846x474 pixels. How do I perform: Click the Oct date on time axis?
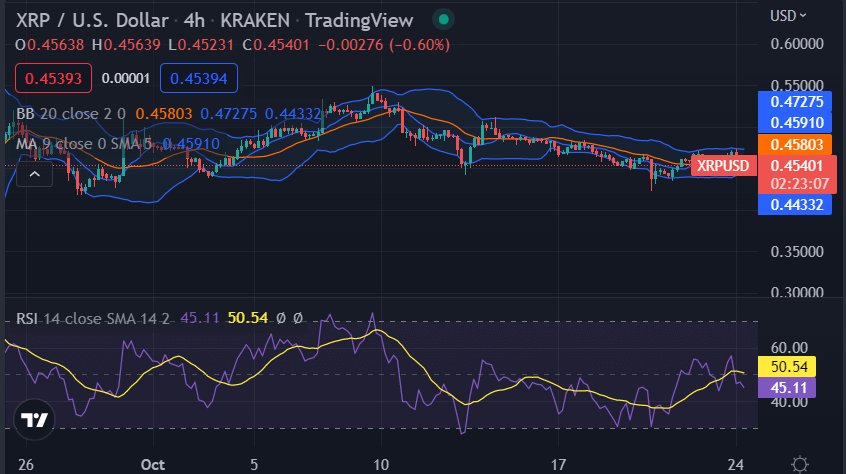153,465
